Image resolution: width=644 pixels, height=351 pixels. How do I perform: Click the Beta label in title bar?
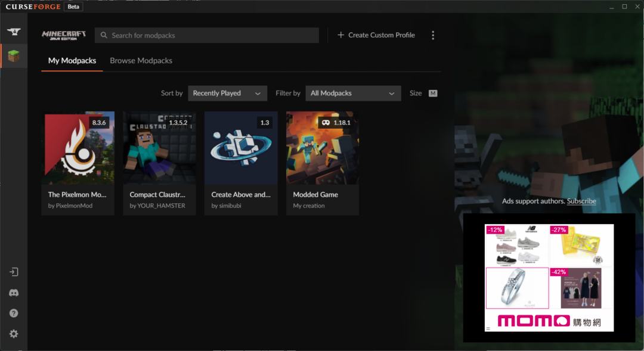pyautogui.click(x=73, y=7)
